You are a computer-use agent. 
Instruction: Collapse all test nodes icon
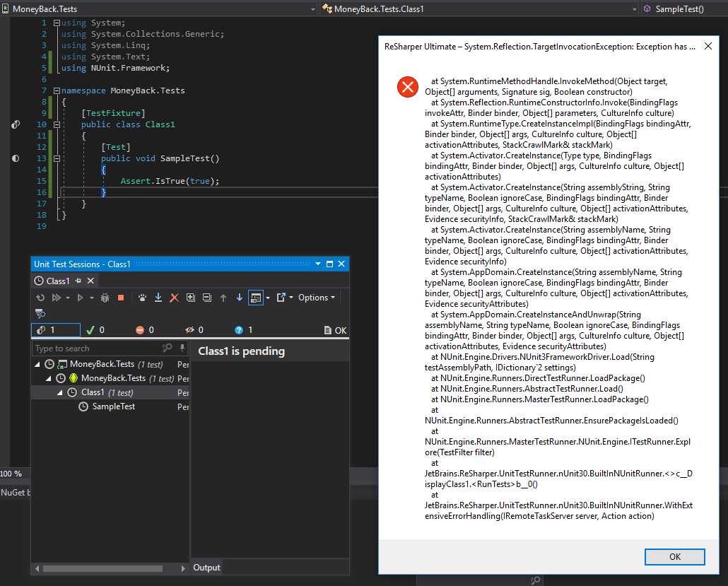tap(207, 298)
